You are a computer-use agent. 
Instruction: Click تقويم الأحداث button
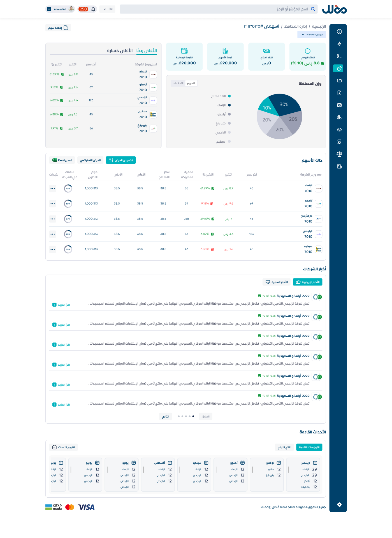[64, 447]
